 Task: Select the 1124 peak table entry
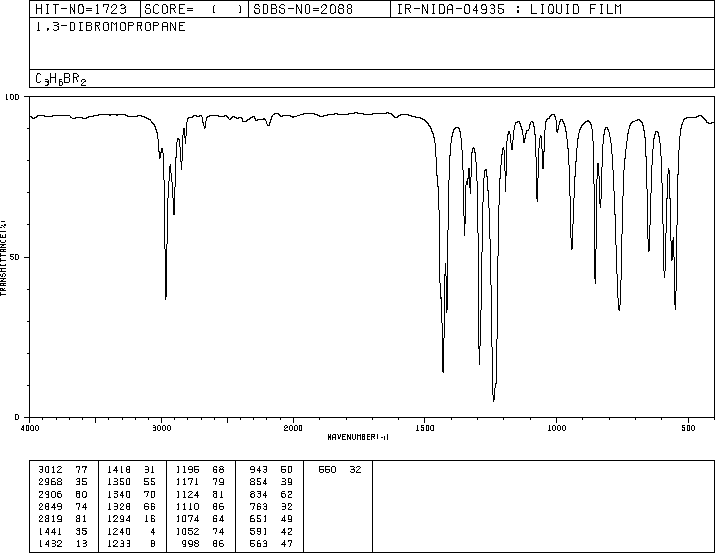point(200,494)
